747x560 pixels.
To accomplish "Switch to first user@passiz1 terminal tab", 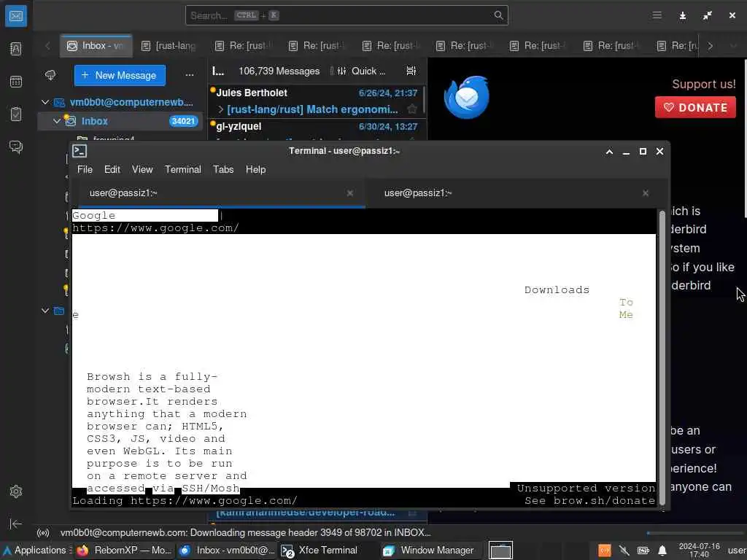I will [x=218, y=192].
